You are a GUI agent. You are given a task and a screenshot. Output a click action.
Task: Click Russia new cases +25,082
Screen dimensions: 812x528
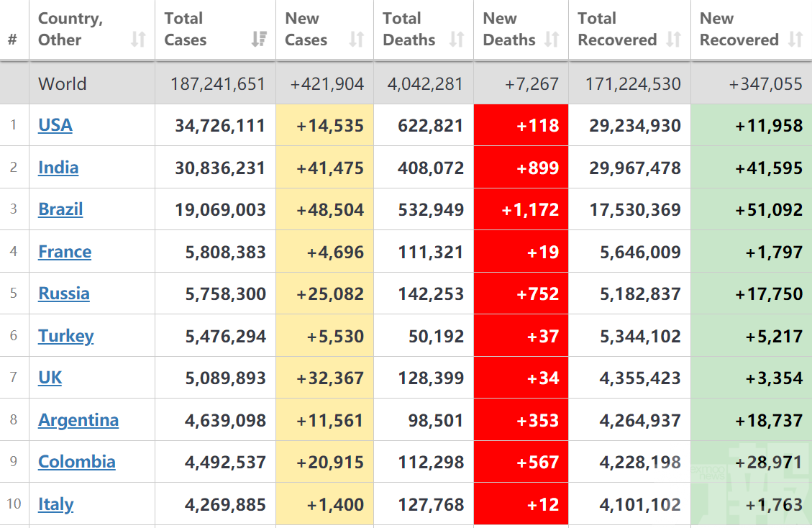tap(330, 294)
